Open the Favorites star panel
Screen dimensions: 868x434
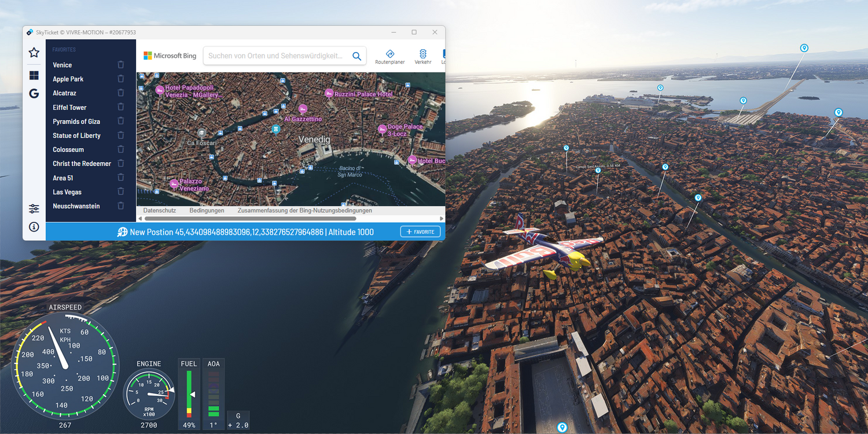pyautogui.click(x=34, y=53)
